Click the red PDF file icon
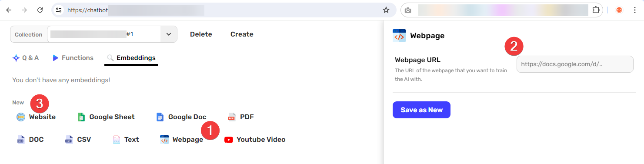The width and height of the screenshot is (644, 164). [x=232, y=117]
